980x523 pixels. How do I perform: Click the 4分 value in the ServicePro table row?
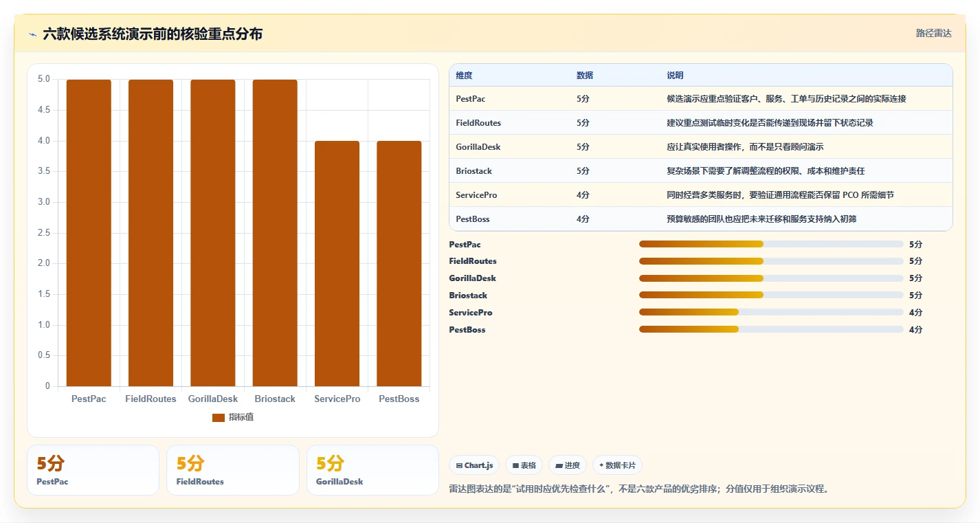[583, 195]
